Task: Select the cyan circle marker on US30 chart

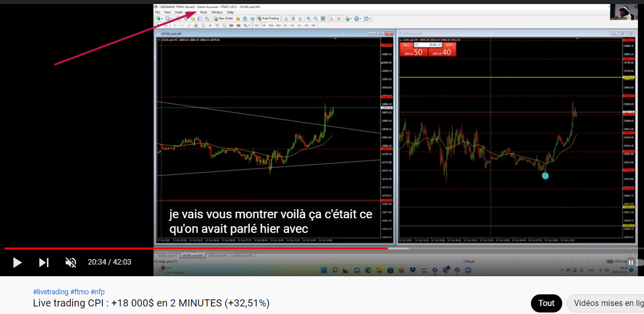Action: [545, 175]
